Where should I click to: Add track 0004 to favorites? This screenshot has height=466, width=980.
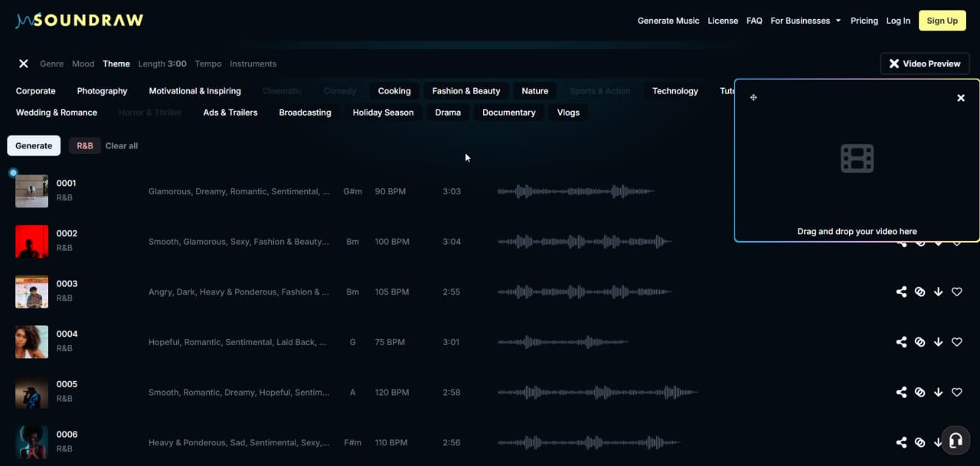click(956, 342)
